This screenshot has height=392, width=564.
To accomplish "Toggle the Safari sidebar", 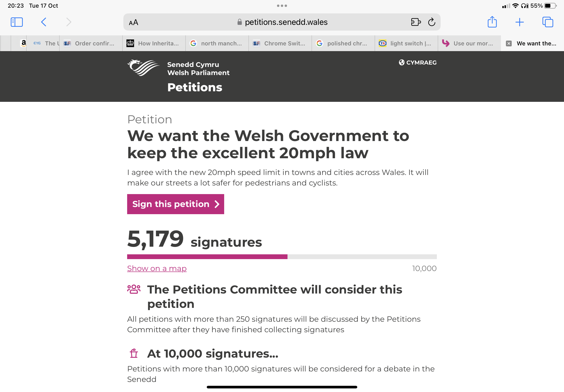I will click(17, 22).
